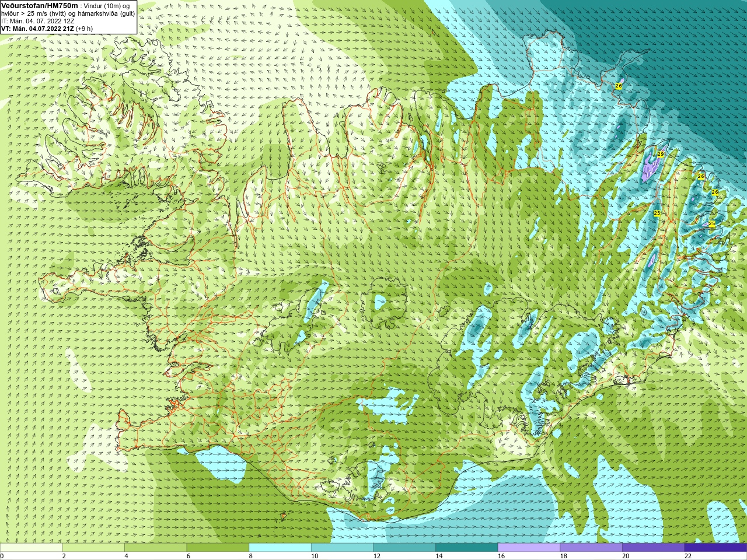Click the scale number "6" on the legend
This screenshot has width=747, height=560.
click(189, 556)
